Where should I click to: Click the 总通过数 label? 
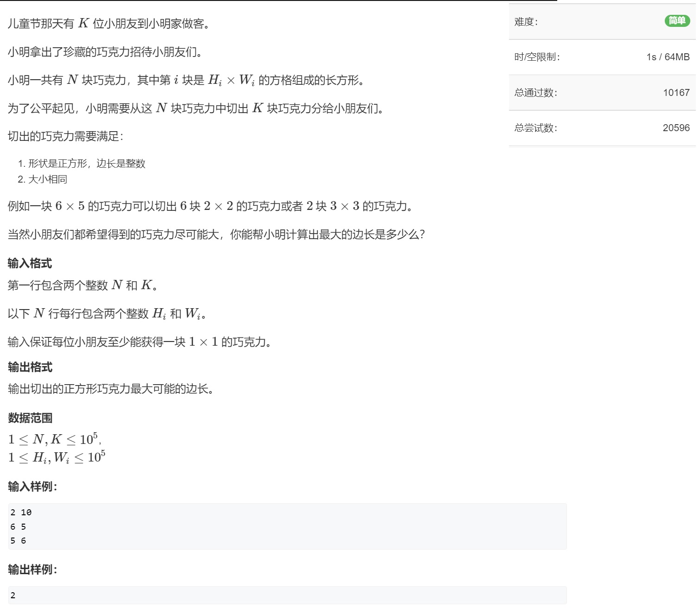pyautogui.click(x=536, y=93)
